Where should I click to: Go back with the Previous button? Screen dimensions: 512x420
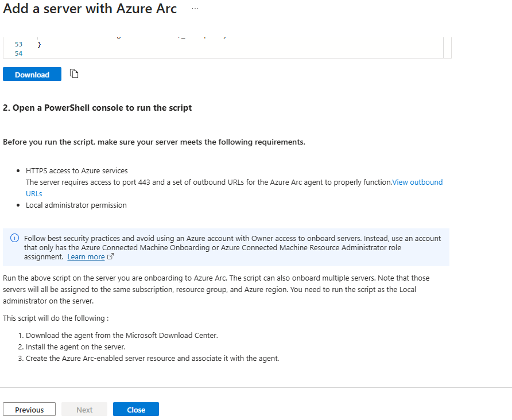[x=29, y=410]
